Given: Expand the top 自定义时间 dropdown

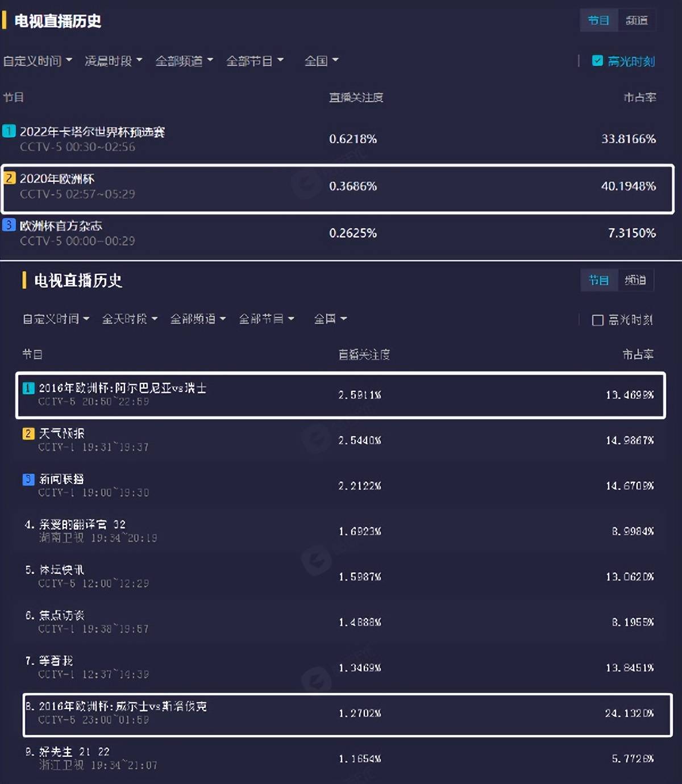Looking at the screenshot, I should [x=38, y=61].
